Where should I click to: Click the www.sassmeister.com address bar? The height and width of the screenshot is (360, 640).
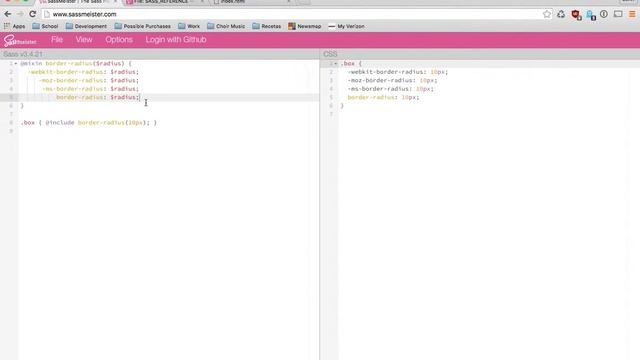tap(297, 14)
